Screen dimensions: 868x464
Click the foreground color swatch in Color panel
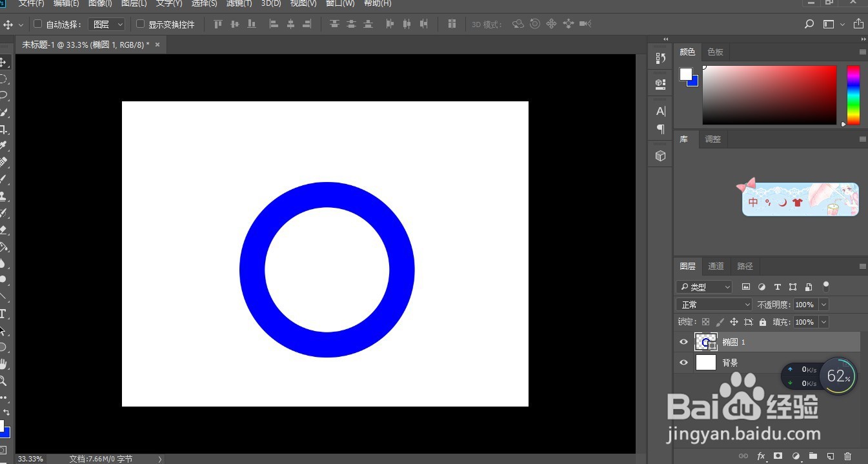685,74
